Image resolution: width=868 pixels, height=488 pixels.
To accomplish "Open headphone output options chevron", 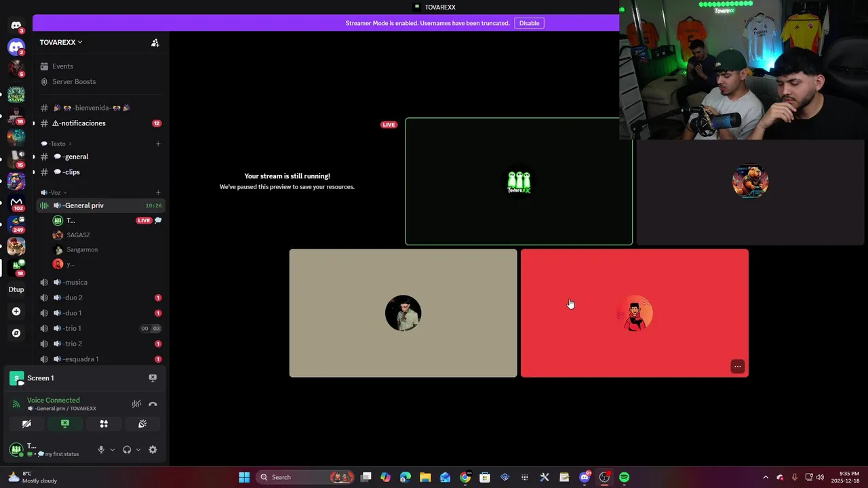I will 138,449.
